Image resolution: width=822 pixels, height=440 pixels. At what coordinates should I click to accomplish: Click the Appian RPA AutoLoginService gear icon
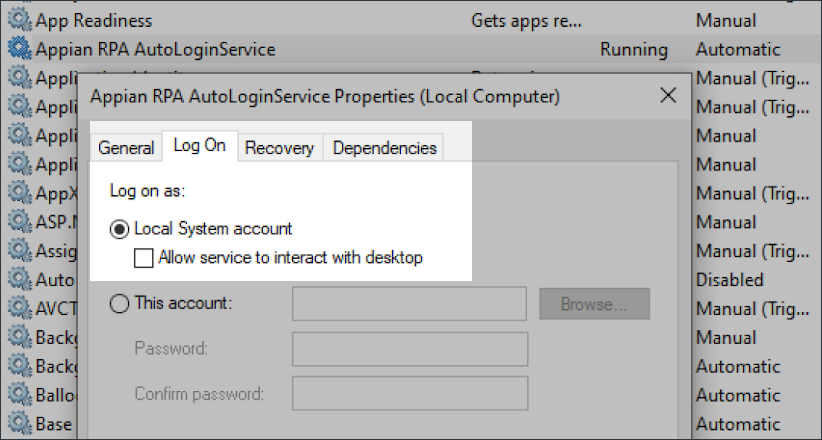pyautogui.click(x=20, y=49)
